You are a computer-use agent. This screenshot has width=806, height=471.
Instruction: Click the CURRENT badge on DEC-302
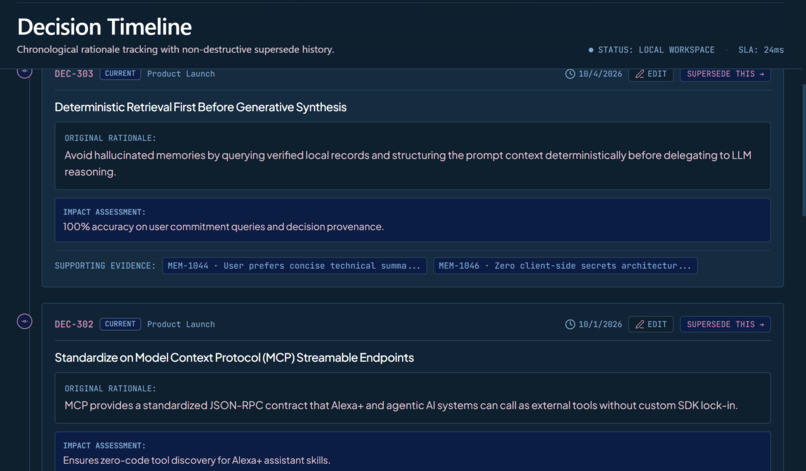tap(120, 324)
